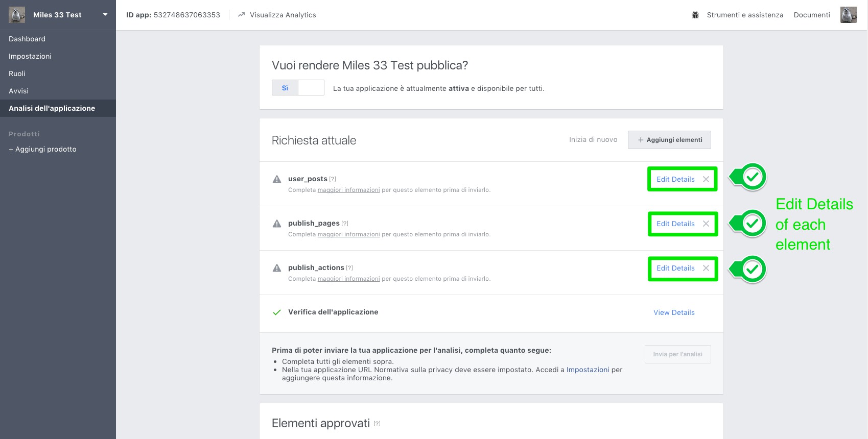Screen dimensions: 868x439
Task: Click the Inizia di nuovo link
Action: click(x=593, y=139)
